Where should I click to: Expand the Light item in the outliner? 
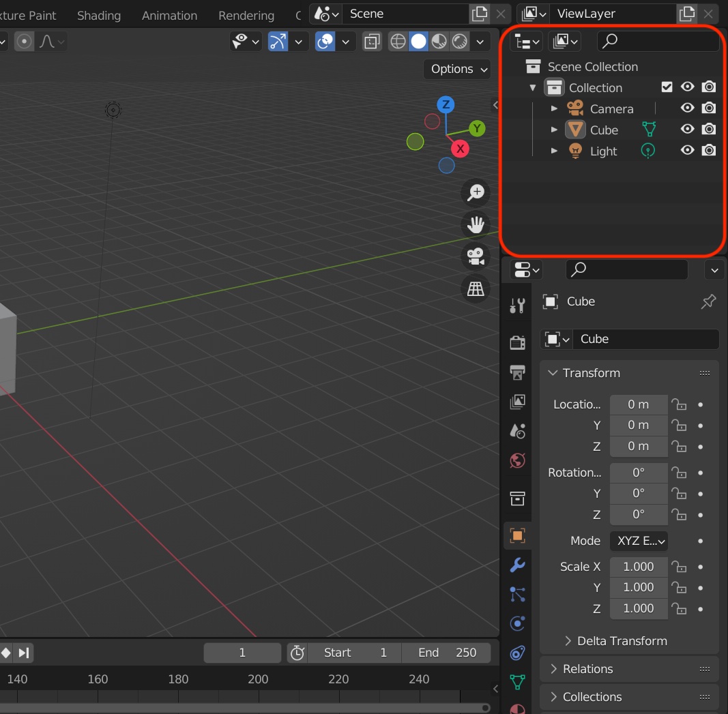pos(554,151)
